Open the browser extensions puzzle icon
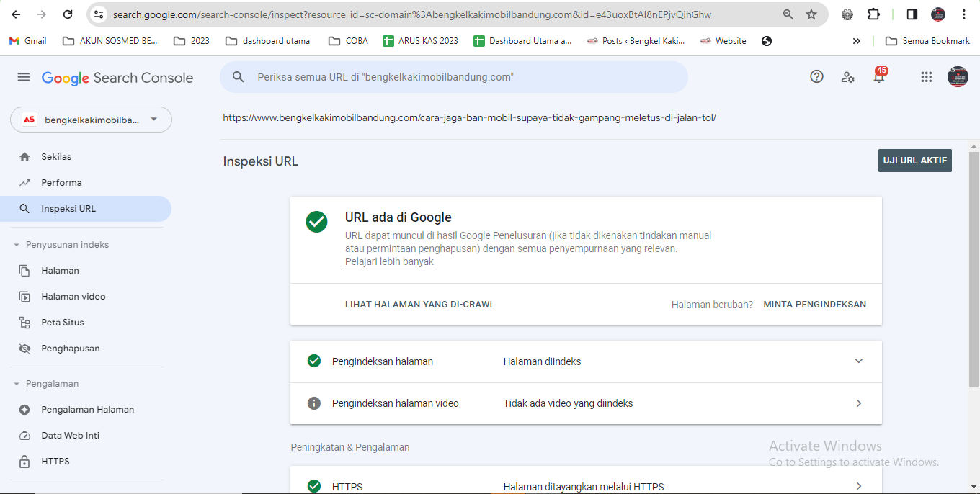The width and height of the screenshot is (980, 494). 873,14
